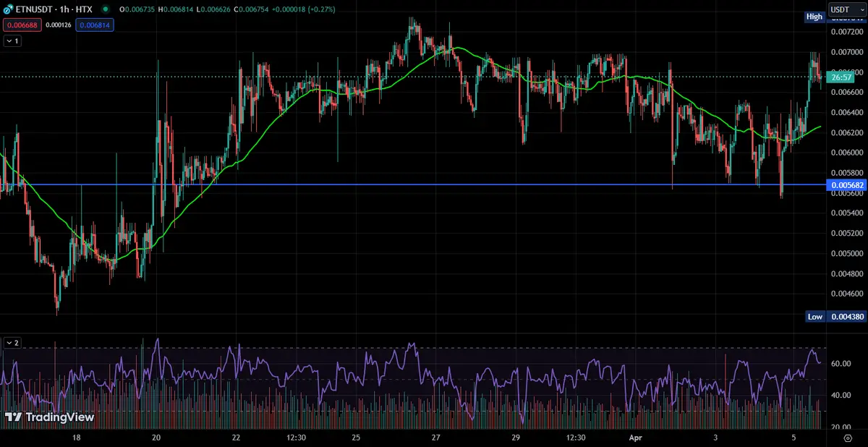The width and height of the screenshot is (868, 447).
Task: Click the date label 27 on time axis
Action: (x=436, y=438)
